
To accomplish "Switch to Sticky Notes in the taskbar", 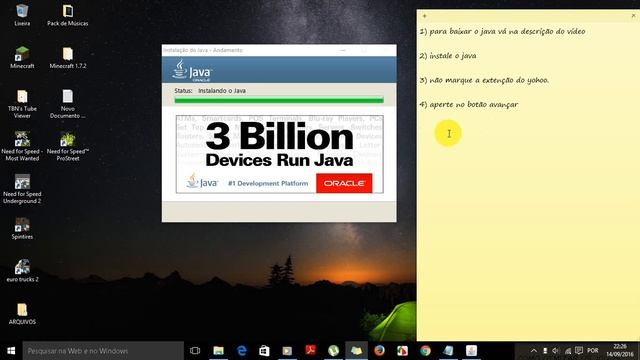I will point(356,351).
